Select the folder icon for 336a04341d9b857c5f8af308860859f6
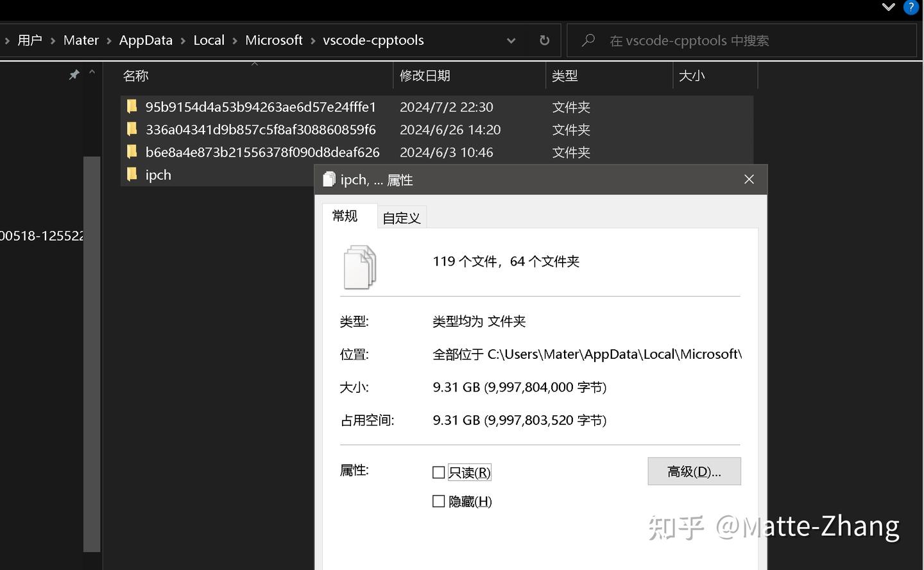Image resolution: width=924 pixels, height=570 pixels. [x=132, y=129]
